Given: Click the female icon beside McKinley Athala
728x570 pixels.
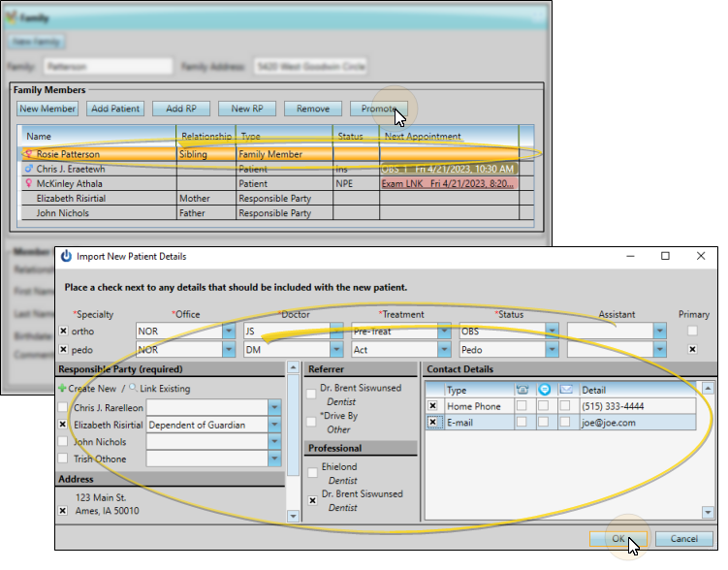Looking at the screenshot, I should point(28,183).
